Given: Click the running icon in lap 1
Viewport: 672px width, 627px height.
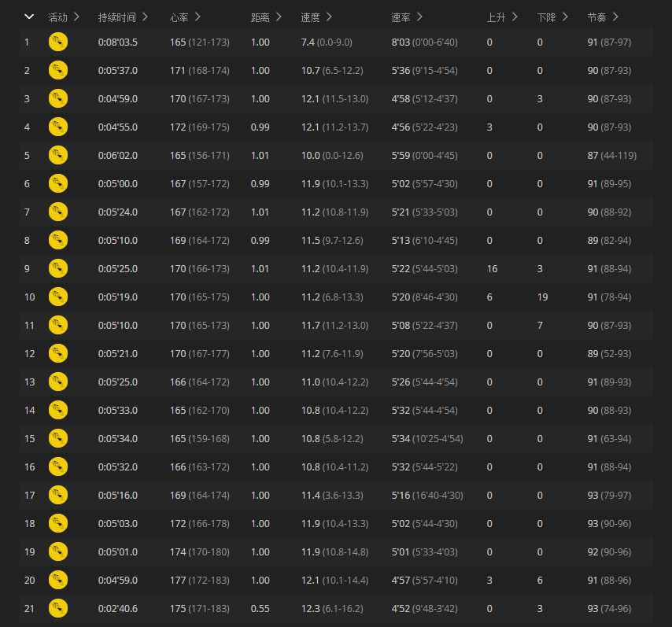Looking at the screenshot, I should [x=58, y=42].
